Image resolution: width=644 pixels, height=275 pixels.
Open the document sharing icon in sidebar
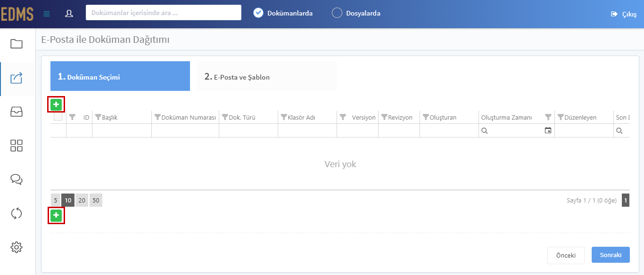[x=17, y=78]
